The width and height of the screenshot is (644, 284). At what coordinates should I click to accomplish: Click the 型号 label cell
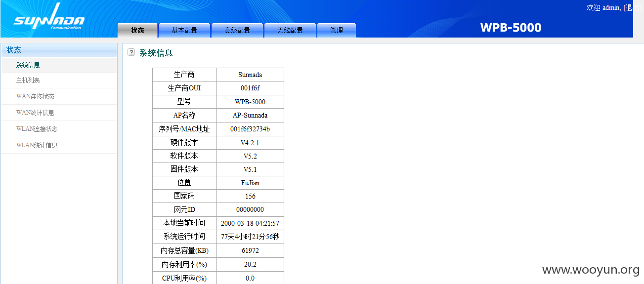(x=184, y=102)
